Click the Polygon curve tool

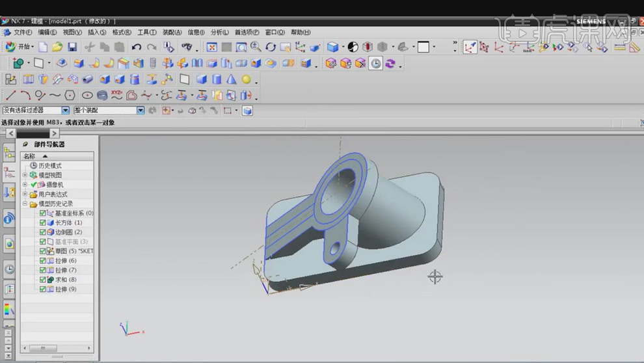click(x=70, y=95)
